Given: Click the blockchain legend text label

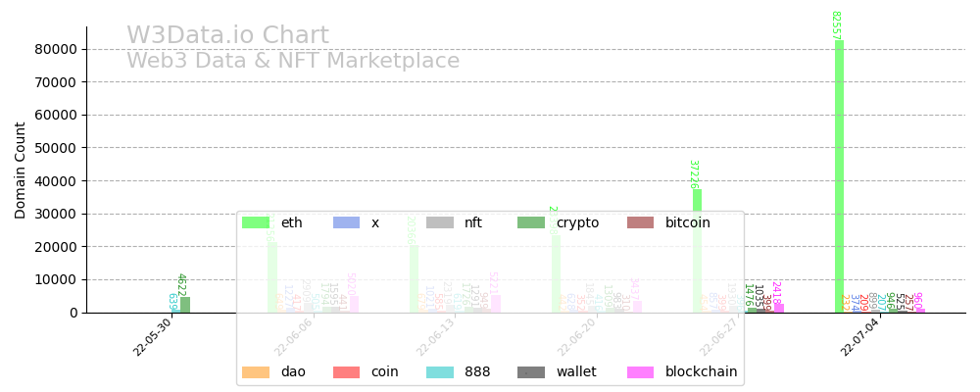Looking at the screenshot, I should [x=701, y=372].
